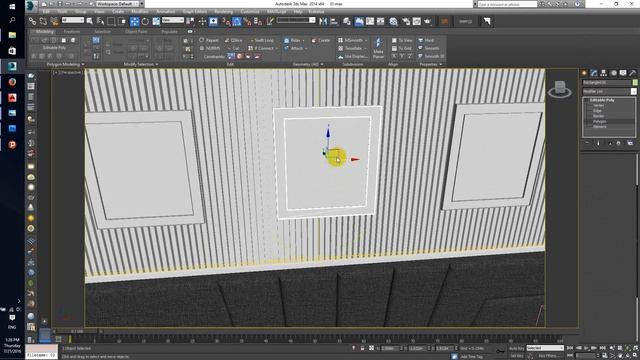Click the Unlink Selection icon
The image size is (640, 360).
[x=43, y=21]
